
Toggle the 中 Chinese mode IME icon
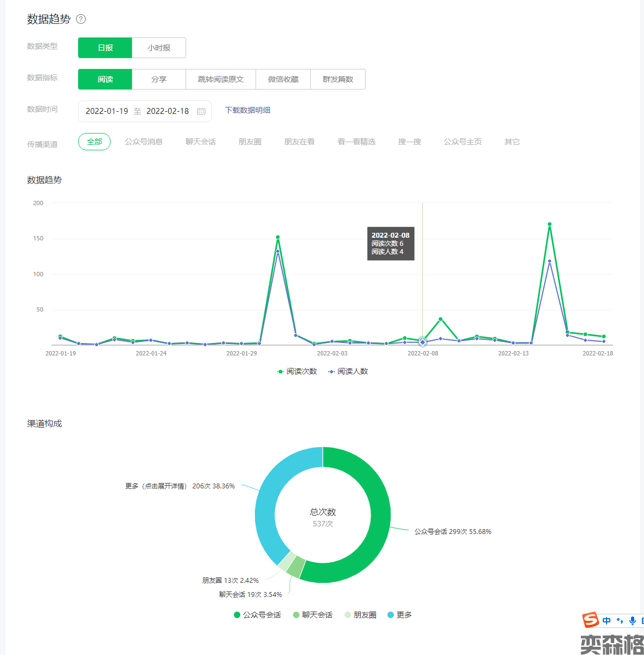607,620
